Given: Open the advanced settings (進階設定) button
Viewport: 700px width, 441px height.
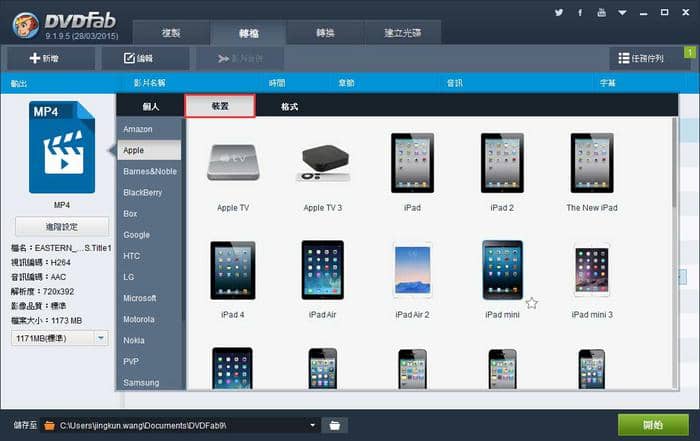Looking at the screenshot, I should click(x=62, y=227).
